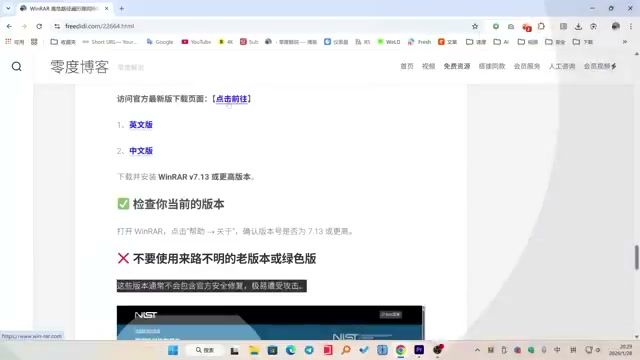Close the WinRAR browser tab
The height and width of the screenshot is (360, 640).
click(107, 8)
